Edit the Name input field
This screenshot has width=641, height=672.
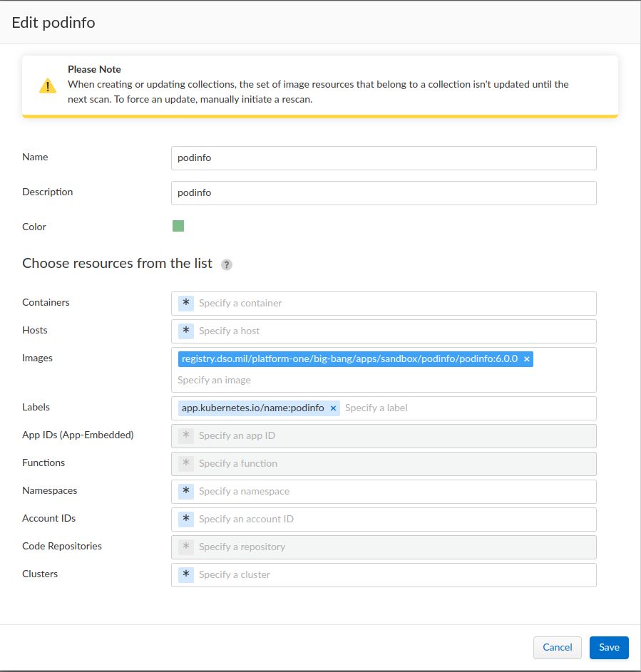tap(384, 158)
